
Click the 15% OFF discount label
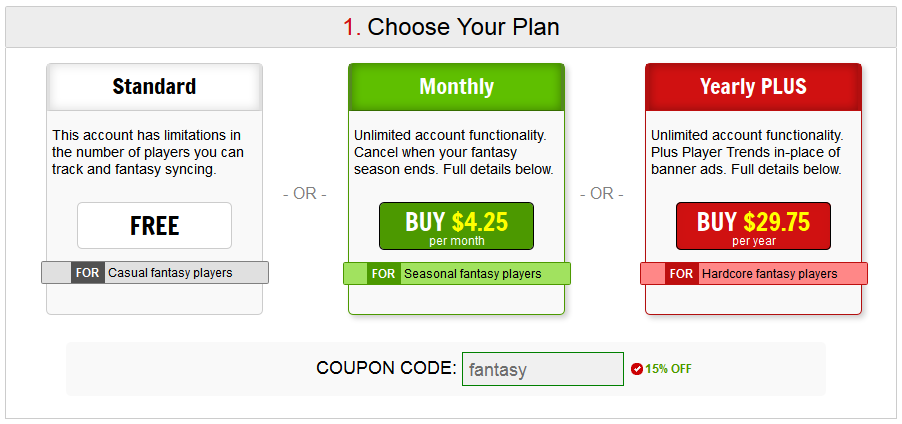click(x=668, y=369)
